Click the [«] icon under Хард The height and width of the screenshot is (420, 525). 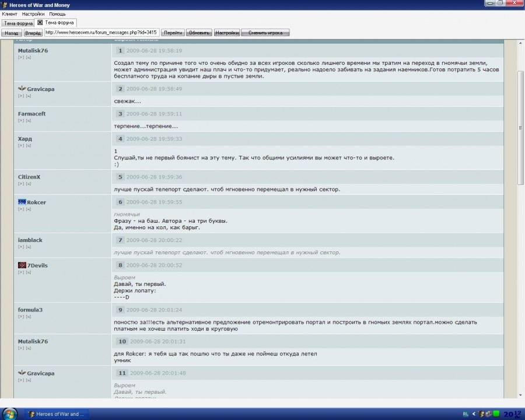pos(28,145)
